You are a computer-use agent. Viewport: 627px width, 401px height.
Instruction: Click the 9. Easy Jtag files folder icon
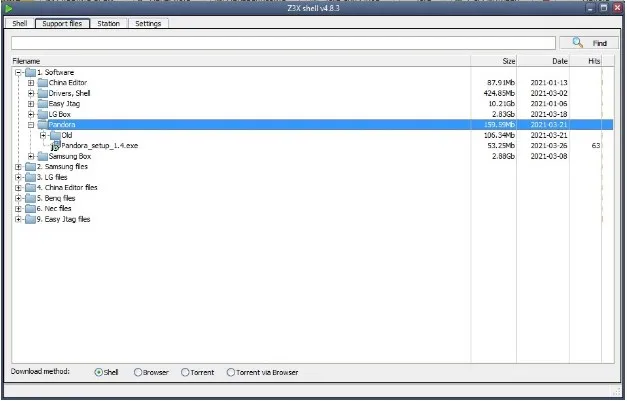pyautogui.click(x=31, y=219)
